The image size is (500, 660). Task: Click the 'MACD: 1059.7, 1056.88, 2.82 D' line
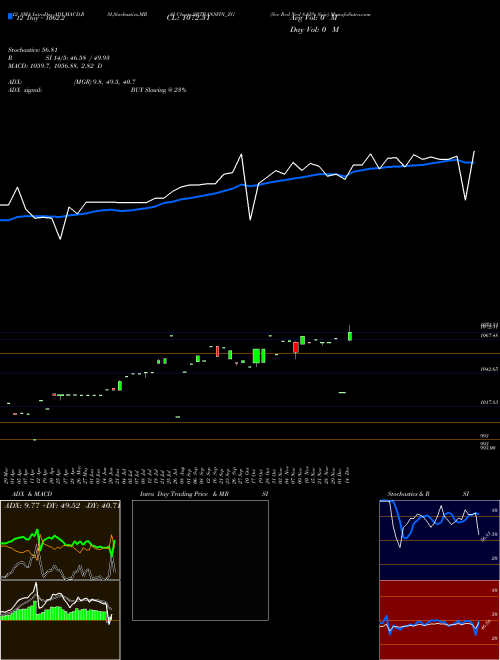(x=55, y=66)
